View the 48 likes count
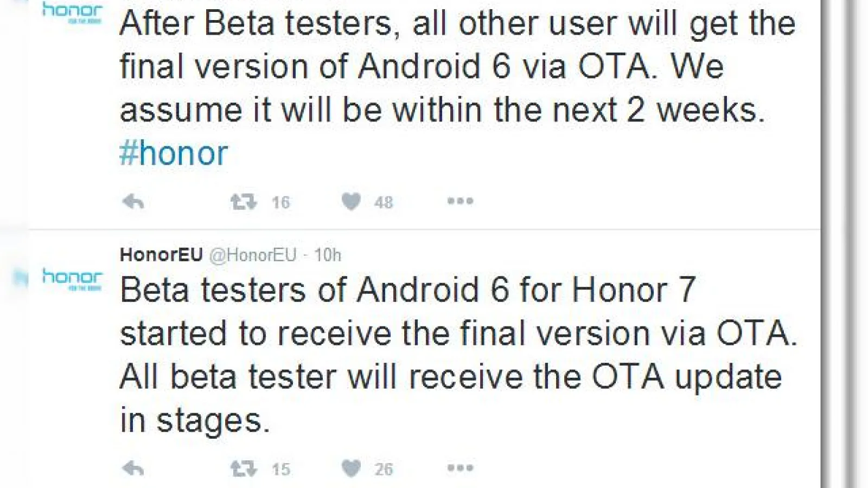Screen dimensions: 868x488 (383, 202)
